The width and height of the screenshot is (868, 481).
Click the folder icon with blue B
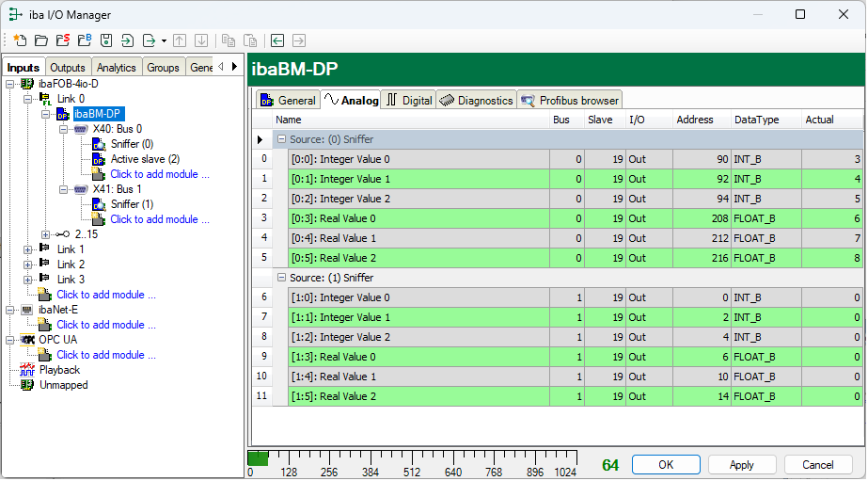pos(84,40)
